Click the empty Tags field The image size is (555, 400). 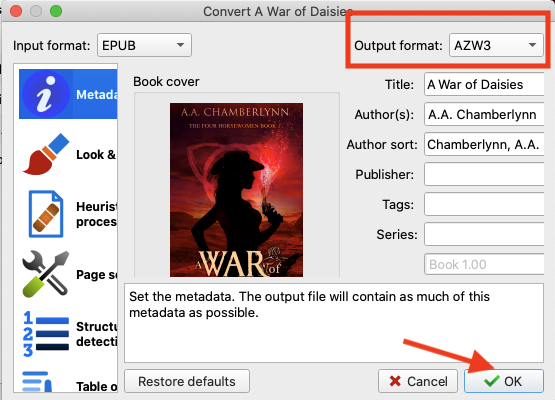click(x=484, y=204)
